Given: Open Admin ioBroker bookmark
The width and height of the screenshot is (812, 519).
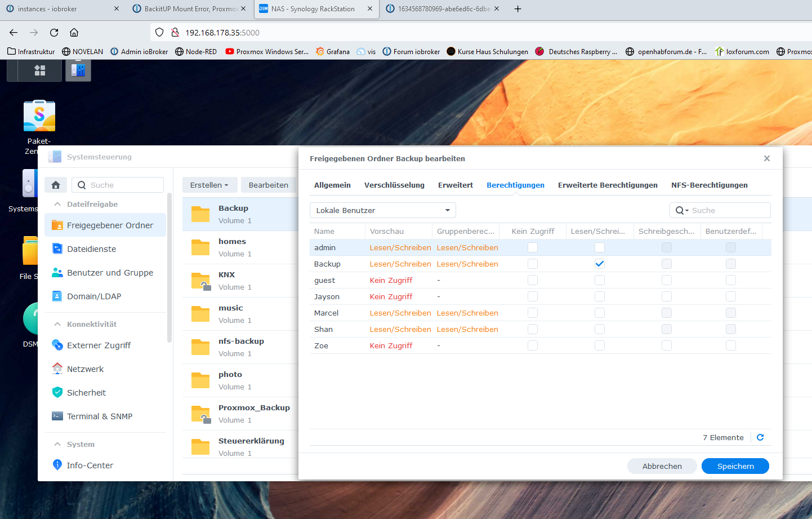Looking at the screenshot, I should click(x=139, y=51).
